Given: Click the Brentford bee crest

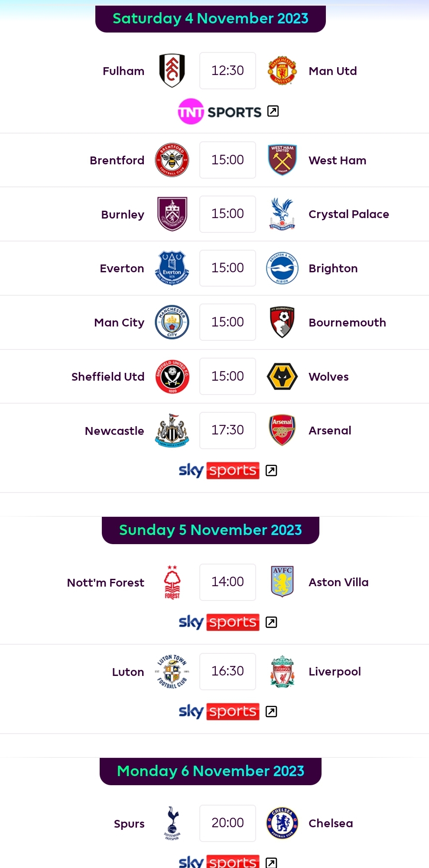Looking at the screenshot, I should [172, 160].
